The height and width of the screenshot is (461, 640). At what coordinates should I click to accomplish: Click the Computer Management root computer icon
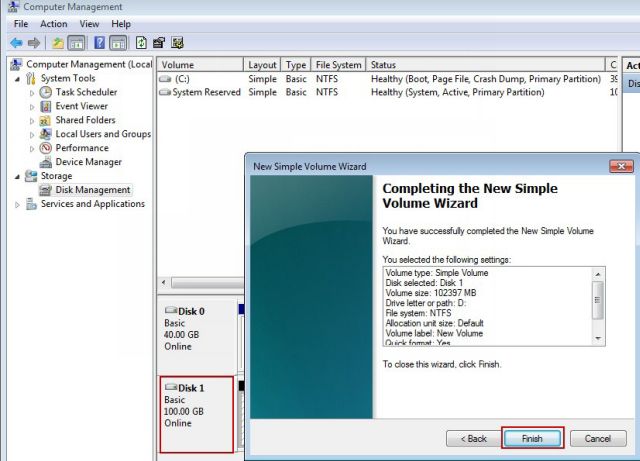point(16,65)
